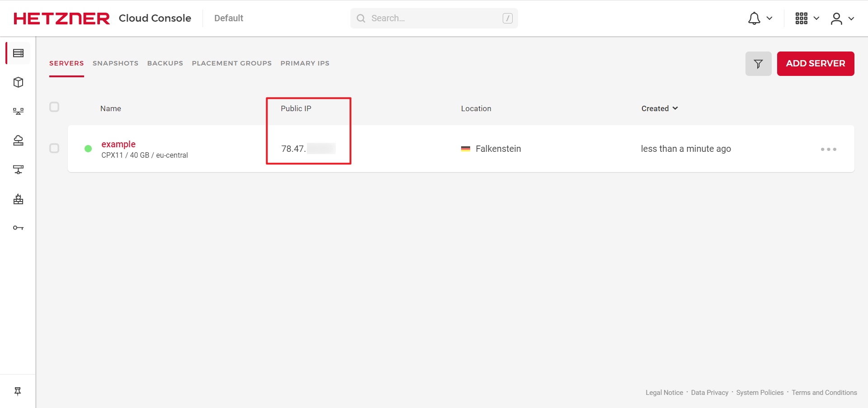This screenshot has width=868, height=408.
Task: Click the Cloud Console title
Action: (x=155, y=19)
